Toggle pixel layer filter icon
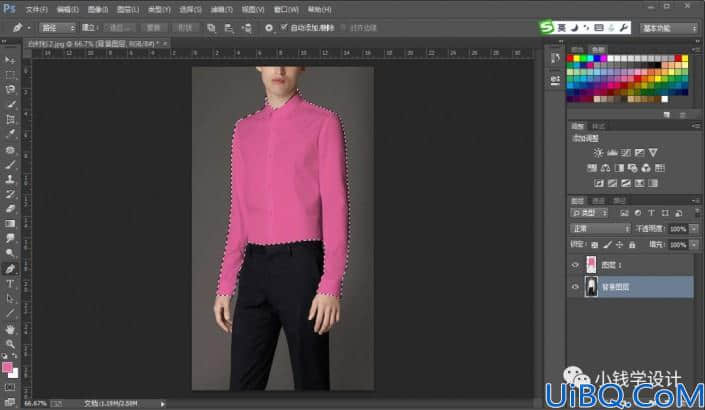This screenshot has height=410, width=705. (624, 213)
